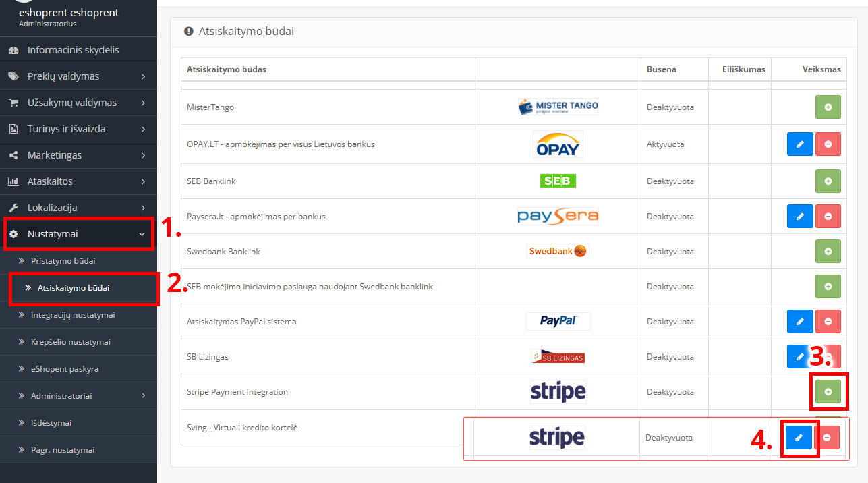Image resolution: width=868 pixels, height=483 pixels.
Task: Click the Mister Tango logo
Action: click(558, 107)
